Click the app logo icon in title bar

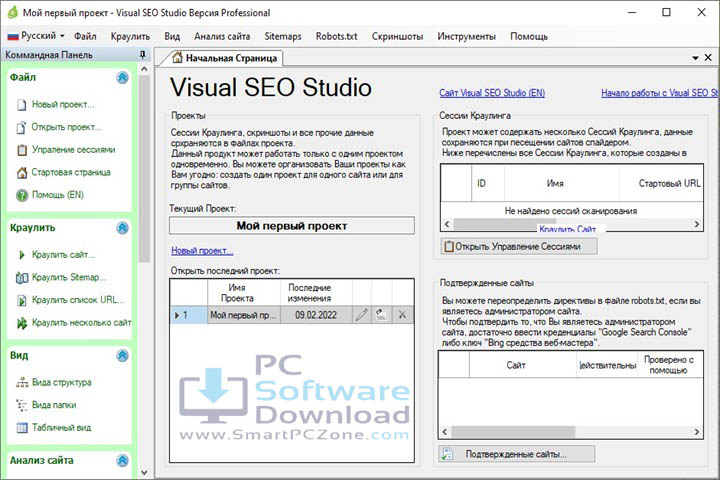point(13,12)
